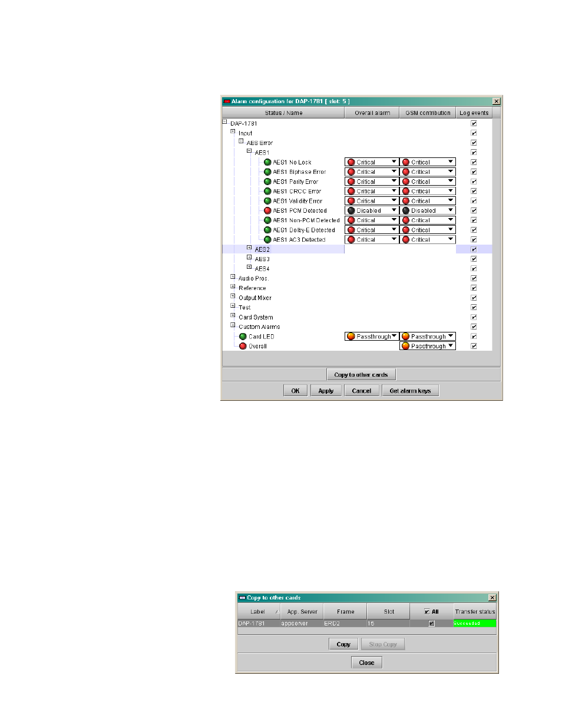
Task: Open Overall alarm dropdown for AES1 PCM Detected
Action: coord(372,210)
